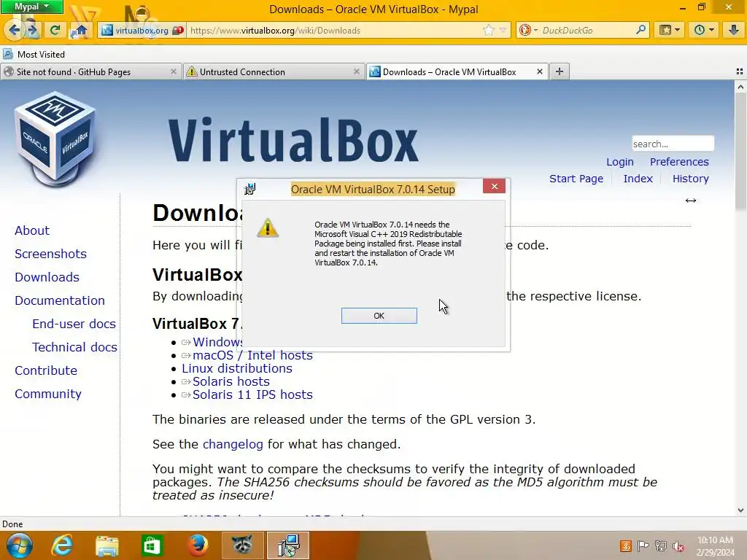
Task: Open the downloads arrow button
Action: point(733,30)
